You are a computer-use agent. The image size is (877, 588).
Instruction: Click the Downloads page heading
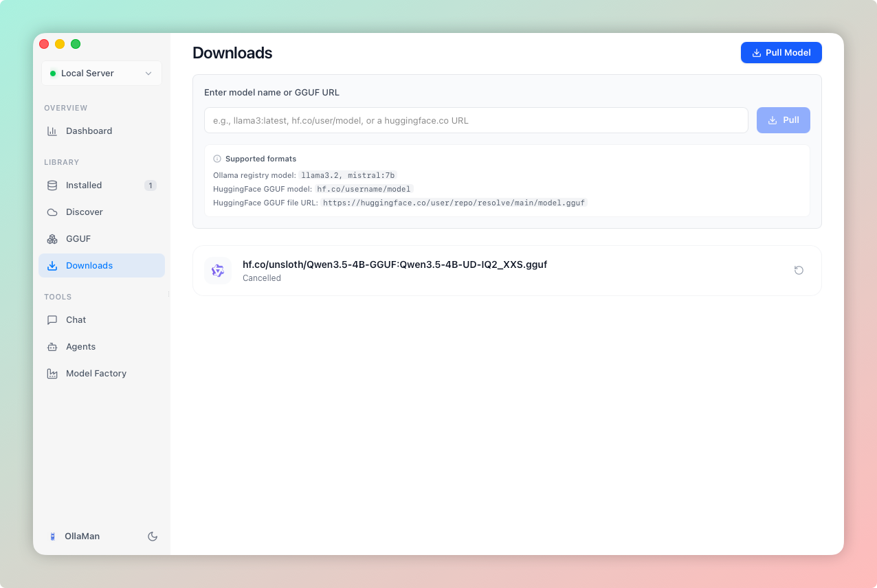point(232,53)
